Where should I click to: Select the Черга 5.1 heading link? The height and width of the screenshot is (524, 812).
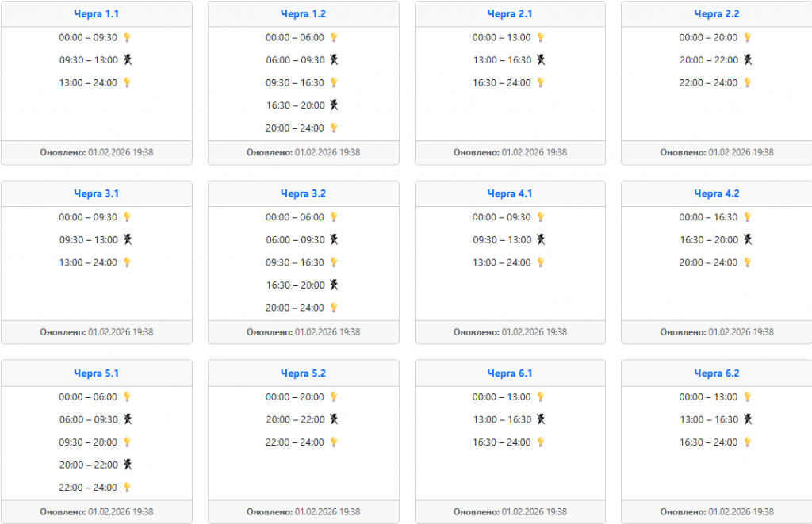click(x=96, y=373)
